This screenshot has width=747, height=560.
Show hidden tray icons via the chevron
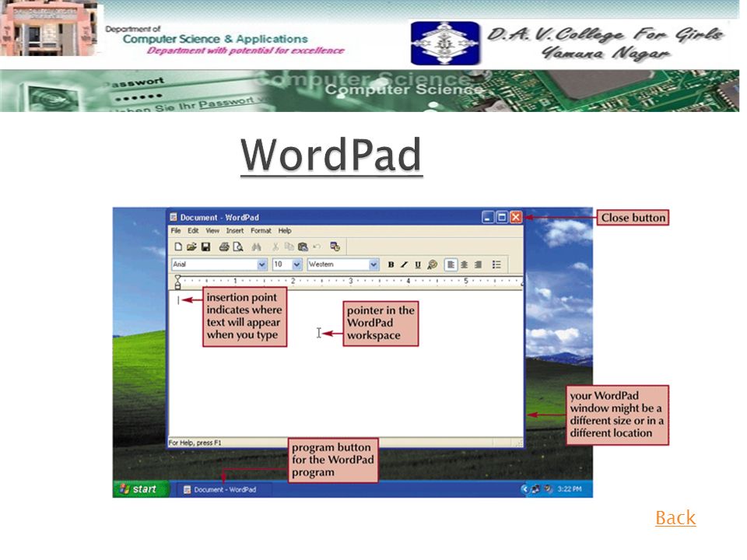524,489
